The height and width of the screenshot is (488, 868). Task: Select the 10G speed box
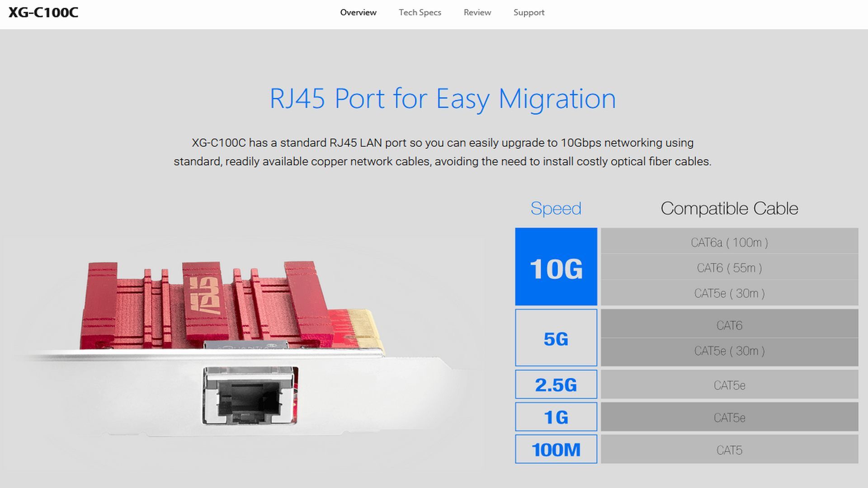pos(556,267)
